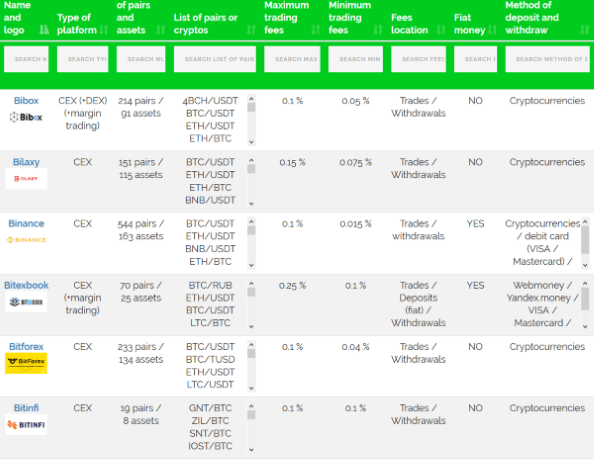Click up arrow of Bitexbook deposit methods list
The width and height of the screenshot is (594, 459).
click(585, 283)
